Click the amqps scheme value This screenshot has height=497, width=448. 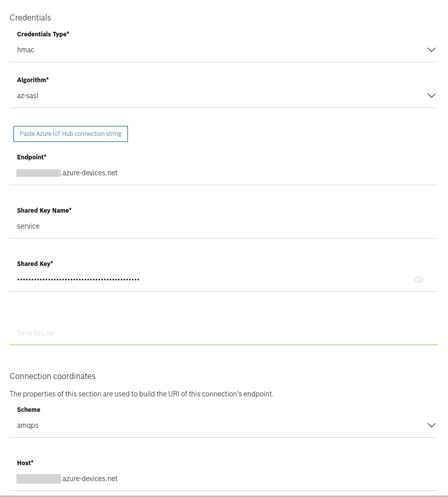pyautogui.click(x=27, y=425)
